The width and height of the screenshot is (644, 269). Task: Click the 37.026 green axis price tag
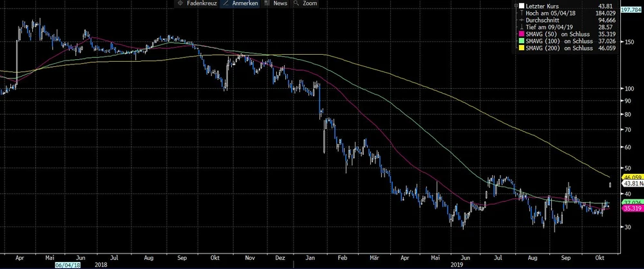(630, 202)
